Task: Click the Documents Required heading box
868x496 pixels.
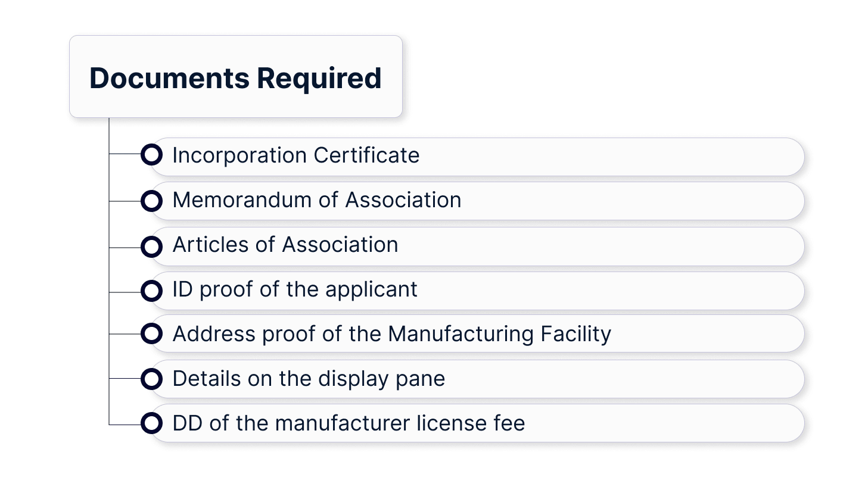Action: tap(235, 77)
